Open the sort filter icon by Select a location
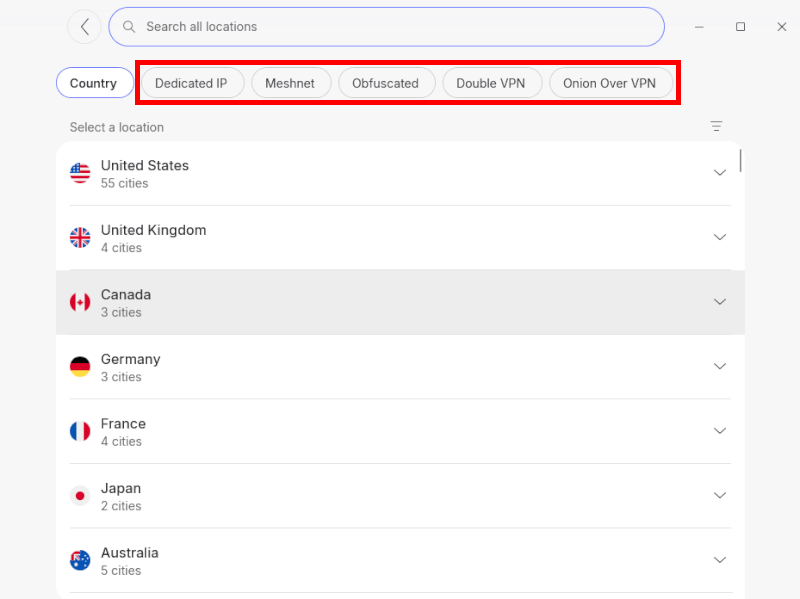 coord(716,126)
